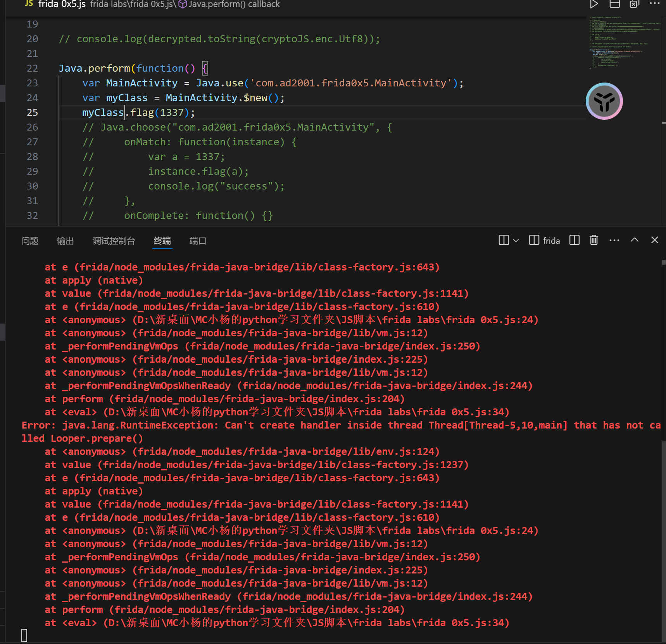
Task: Open the frida labs\frida 0x5.js breadcrumb path
Action: pyautogui.click(x=131, y=4)
